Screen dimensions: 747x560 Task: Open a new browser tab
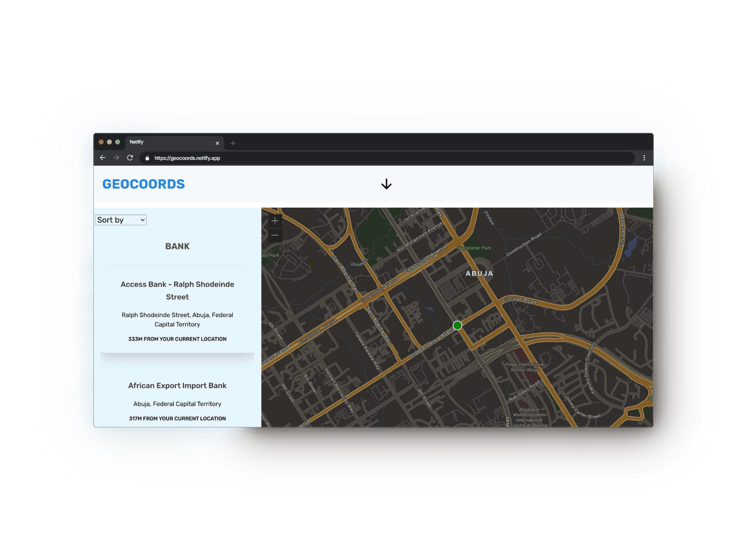pos(233,143)
